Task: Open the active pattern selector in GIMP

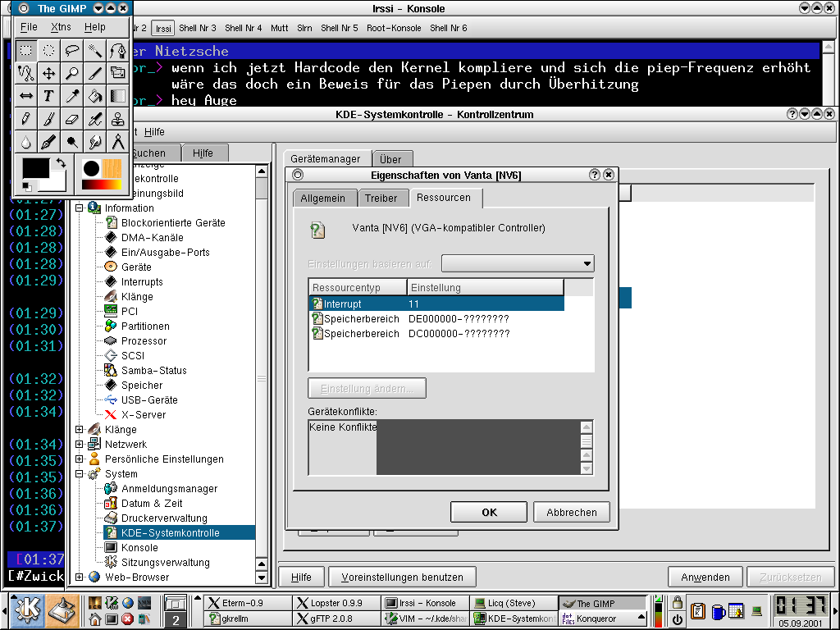Action: pos(112,168)
